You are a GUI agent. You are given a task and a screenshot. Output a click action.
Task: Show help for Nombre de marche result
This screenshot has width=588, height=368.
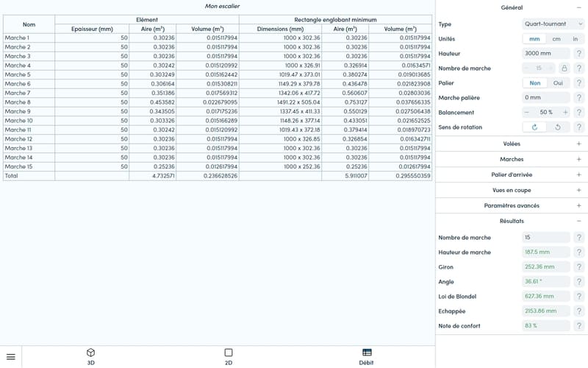579,237
